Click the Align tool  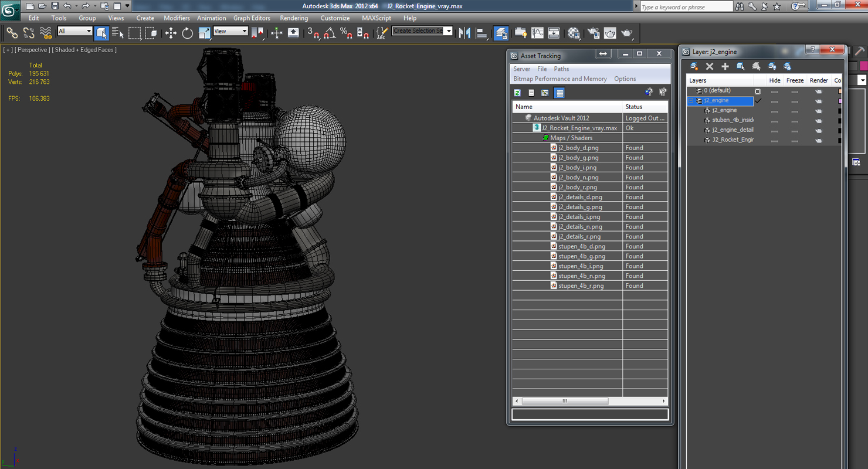(482, 33)
